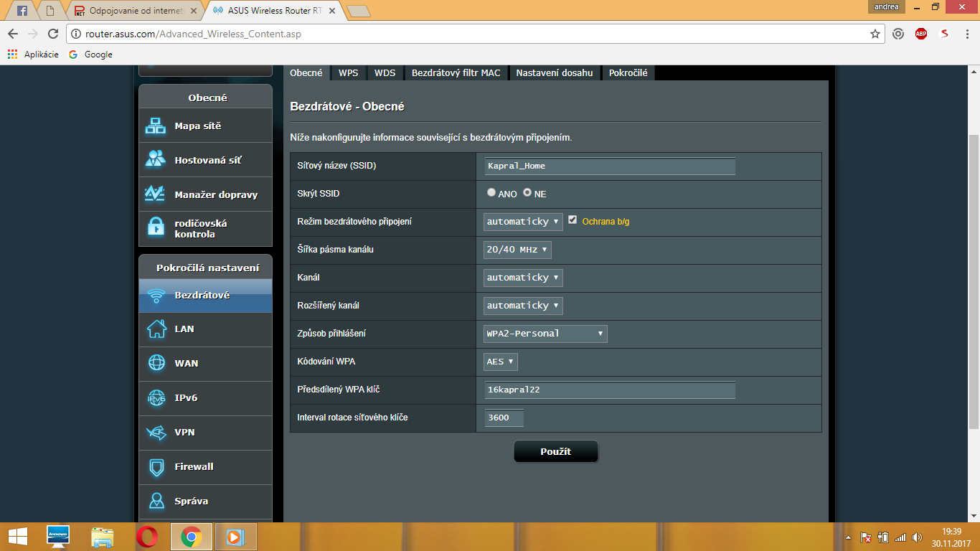Open Správa administration icon in sidebar
Image resolution: width=980 pixels, height=551 pixels.
pyautogui.click(x=156, y=501)
